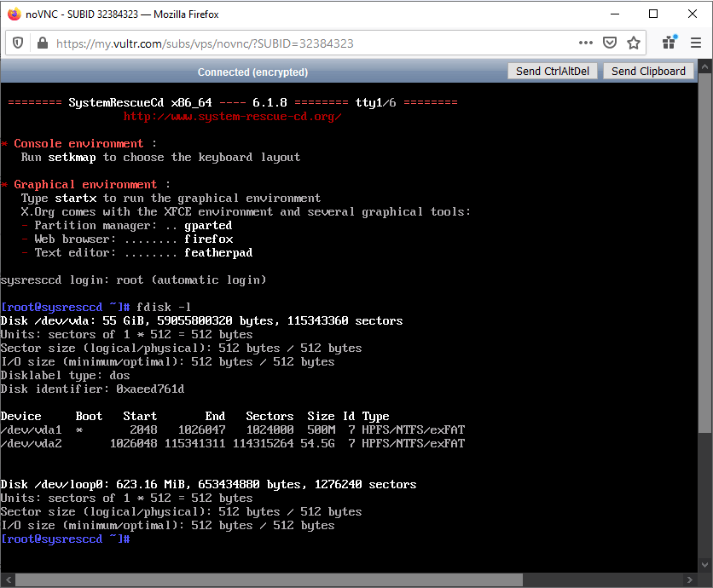
Task: Click 'sysresccd login: root' line
Action: [133, 280]
